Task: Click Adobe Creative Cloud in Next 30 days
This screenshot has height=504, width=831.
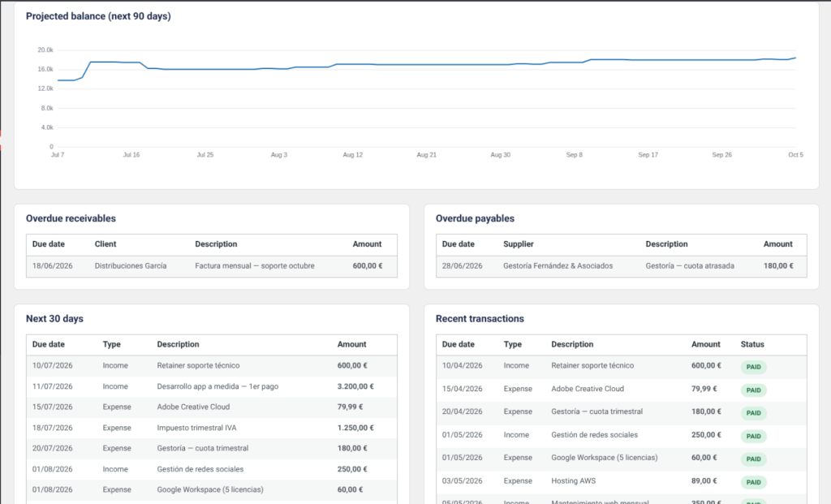Action: pyautogui.click(x=193, y=407)
